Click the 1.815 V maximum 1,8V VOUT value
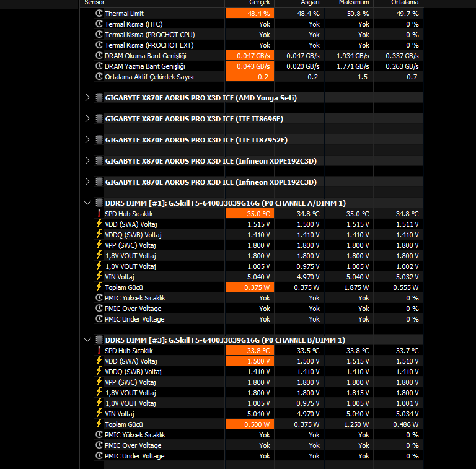This screenshot has width=476, height=469. (x=358, y=393)
